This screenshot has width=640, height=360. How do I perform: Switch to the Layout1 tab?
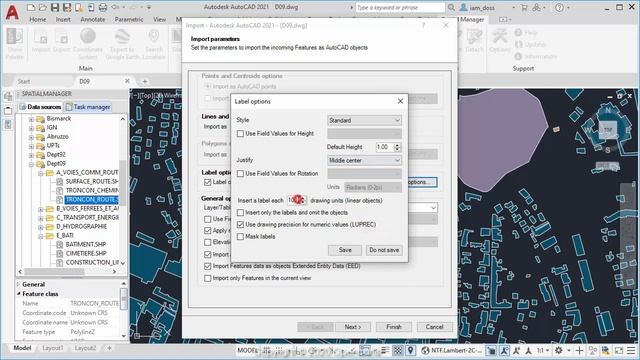[x=53, y=348]
